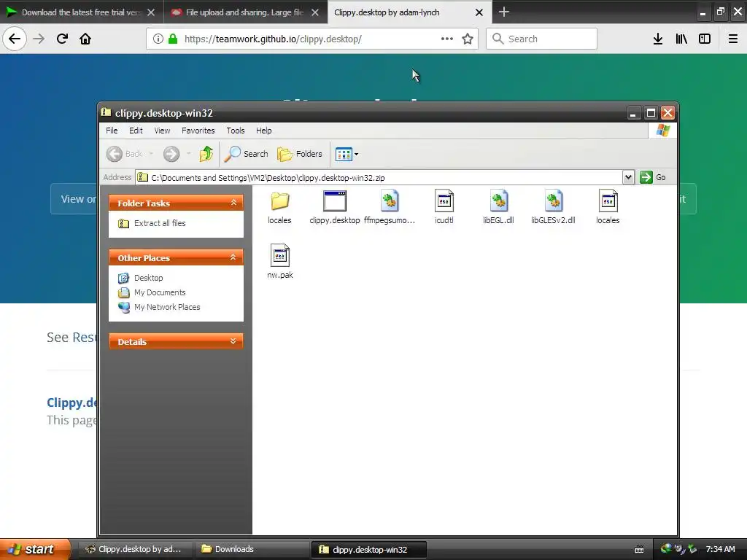
Task: Click Extract all files link
Action: tap(160, 223)
